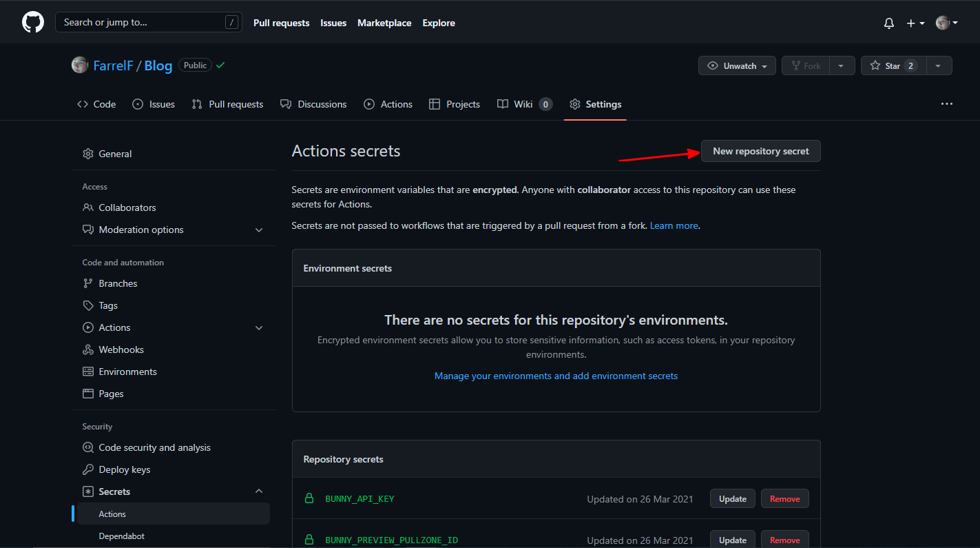Screen dimensions: 980x548
Task: Expand the Actions section in the sidebar
Action: pos(174,327)
